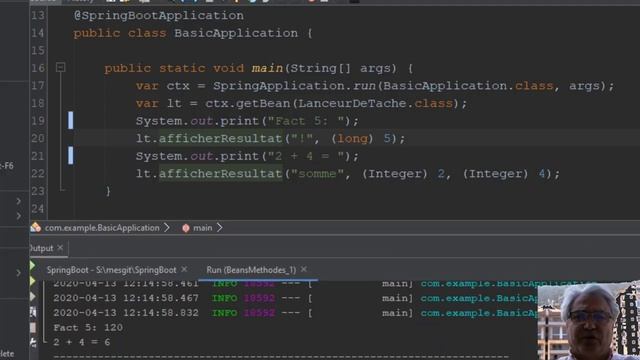Click the gray arrow icon in Output sidebar
This screenshot has height=360, width=640.
[33, 297]
